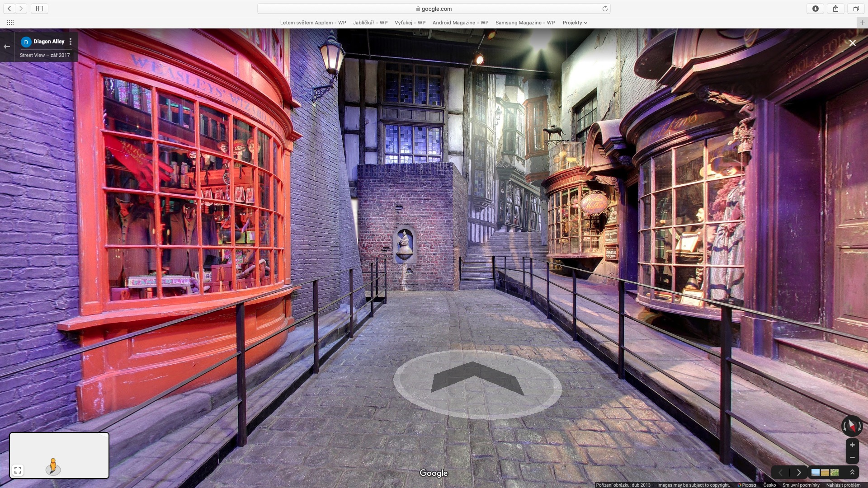Click the google.com address field
868x488 pixels.
[433, 9]
